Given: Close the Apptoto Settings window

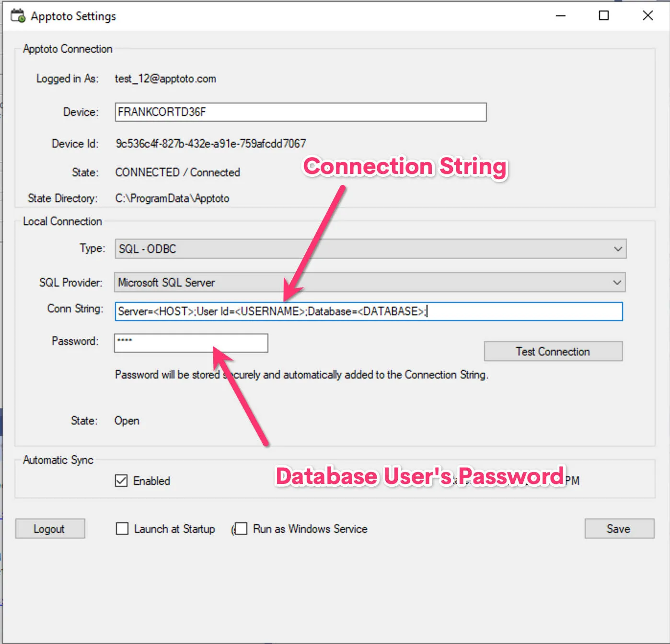Looking at the screenshot, I should pos(647,16).
